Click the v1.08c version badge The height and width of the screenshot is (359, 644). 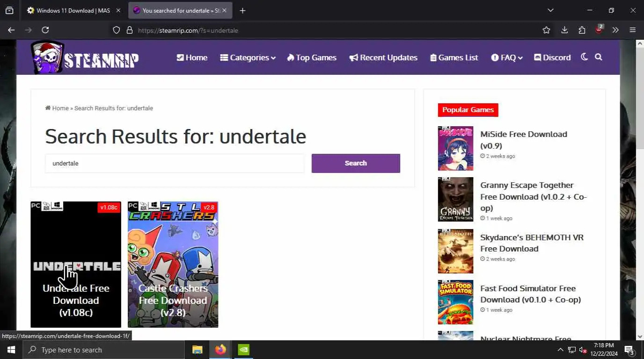(x=109, y=208)
